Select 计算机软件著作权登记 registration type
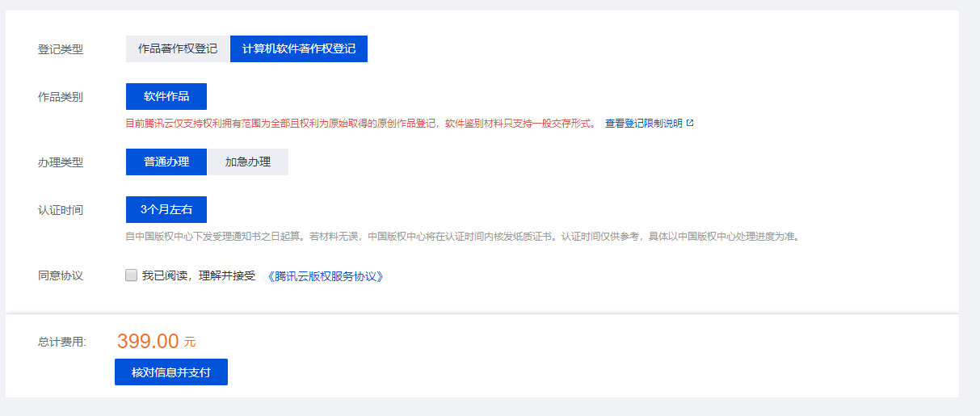The height and width of the screenshot is (416, 980). pos(299,49)
